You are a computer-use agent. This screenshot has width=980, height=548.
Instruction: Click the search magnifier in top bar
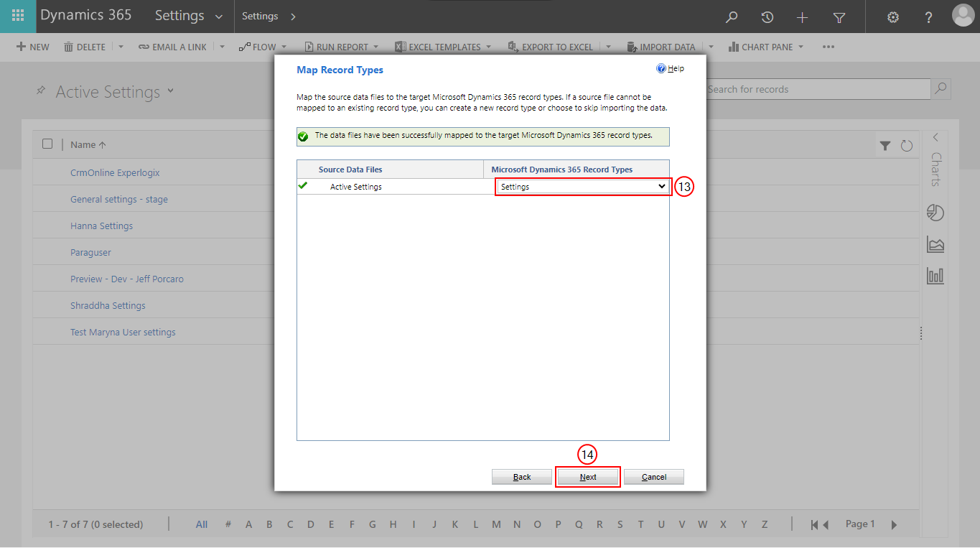732,17
